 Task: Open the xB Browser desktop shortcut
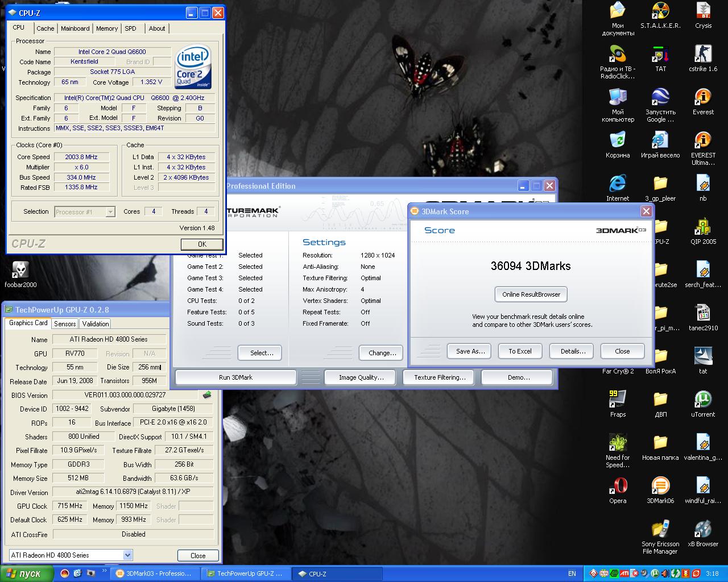703,534
